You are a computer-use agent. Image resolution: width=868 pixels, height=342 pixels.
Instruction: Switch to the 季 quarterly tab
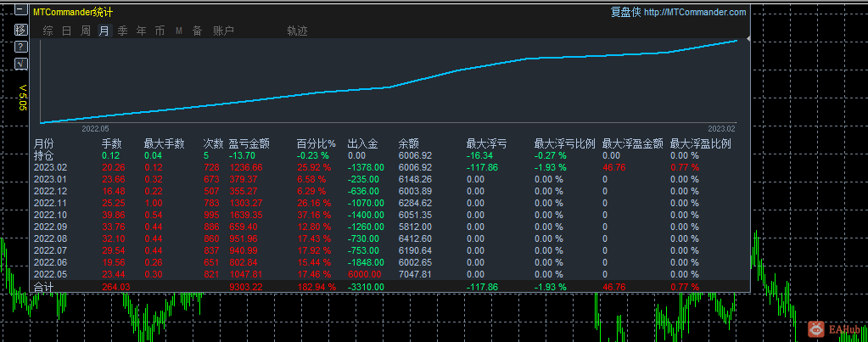pos(122,31)
